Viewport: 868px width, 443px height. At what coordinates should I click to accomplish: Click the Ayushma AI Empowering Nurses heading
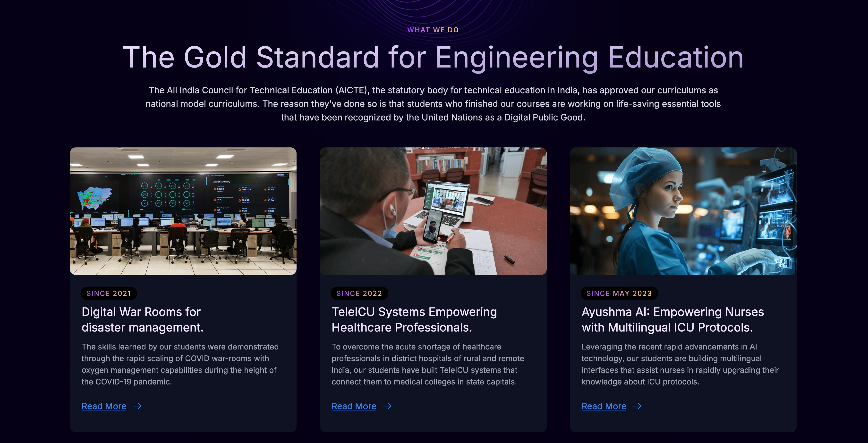pyautogui.click(x=672, y=320)
